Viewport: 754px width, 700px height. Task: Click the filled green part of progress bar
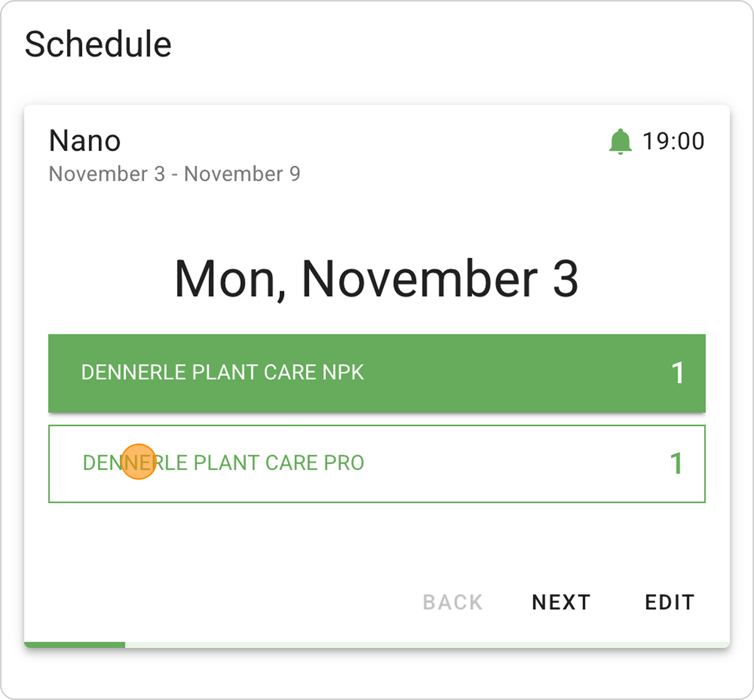click(x=75, y=644)
